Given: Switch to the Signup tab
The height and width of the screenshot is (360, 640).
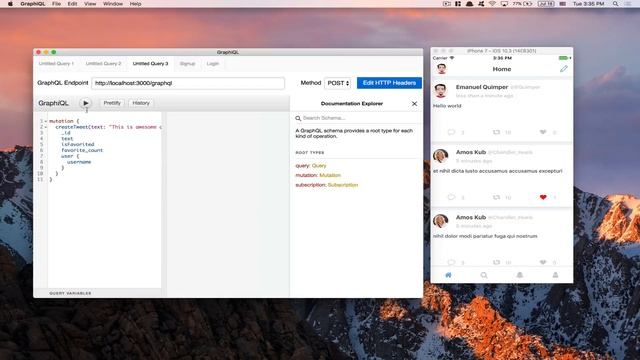Looking at the screenshot, I should (x=187, y=64).
